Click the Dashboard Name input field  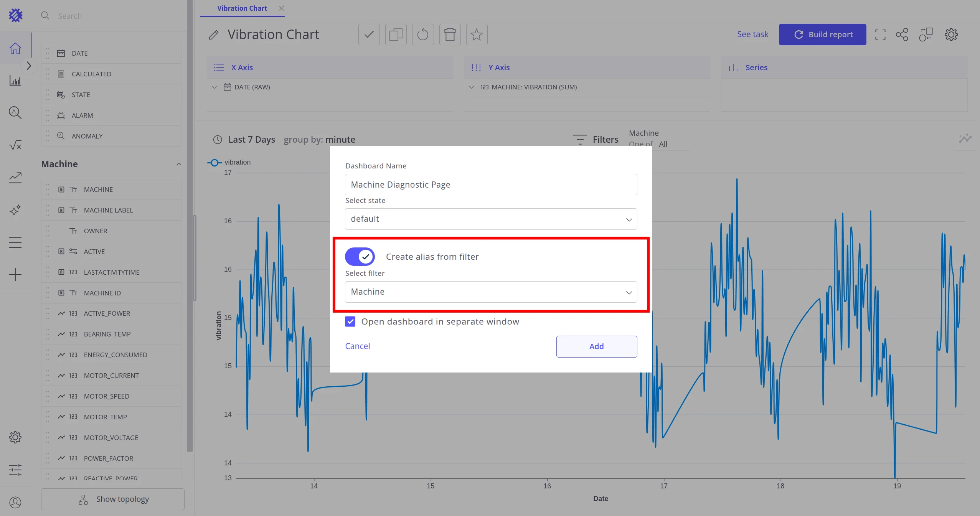click(x=491, y=185)
